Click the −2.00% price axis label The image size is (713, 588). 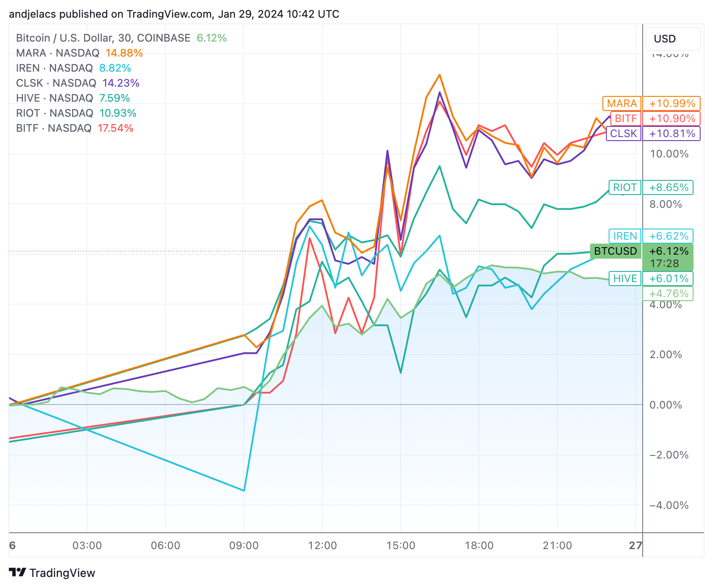[669, 455]
